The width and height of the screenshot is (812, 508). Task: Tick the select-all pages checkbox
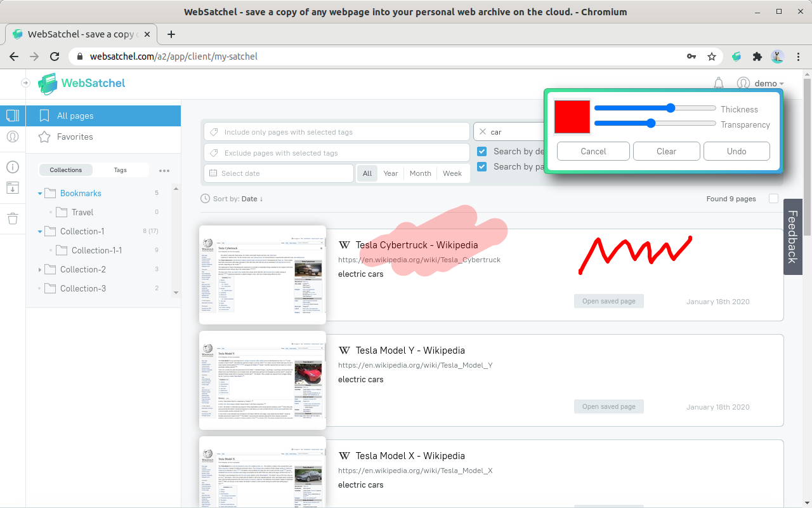coord(773,199)
